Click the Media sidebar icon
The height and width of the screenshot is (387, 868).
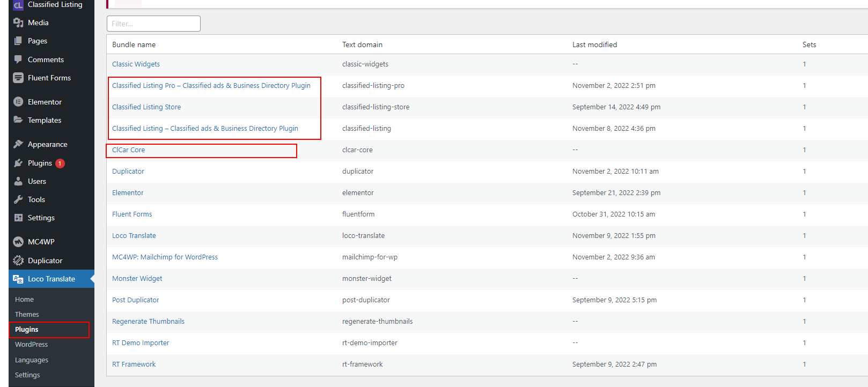click(x=18, y=23)
